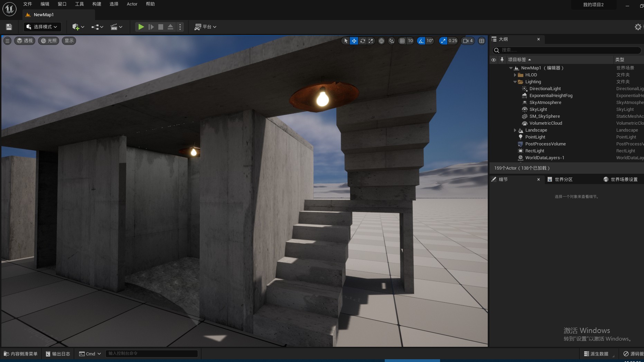Select the scale transform tool
The image size is (644, 362).
pos(371,41)
